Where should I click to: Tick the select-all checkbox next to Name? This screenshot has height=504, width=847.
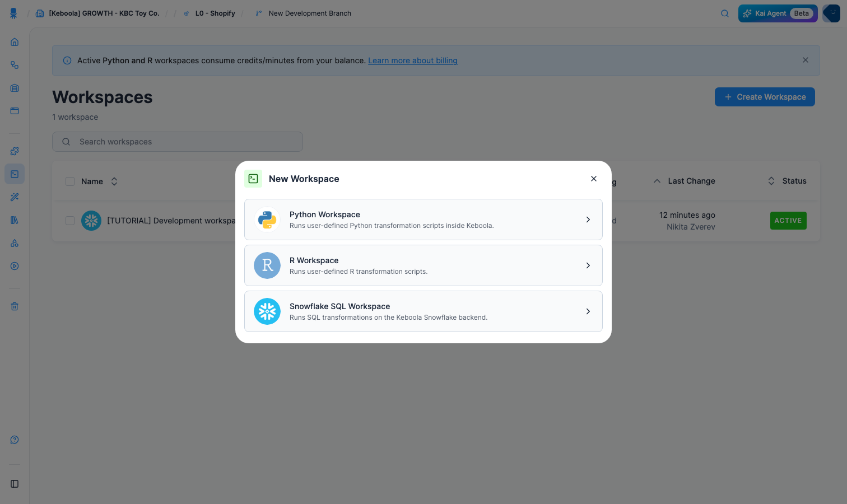[x=70, y=181]
